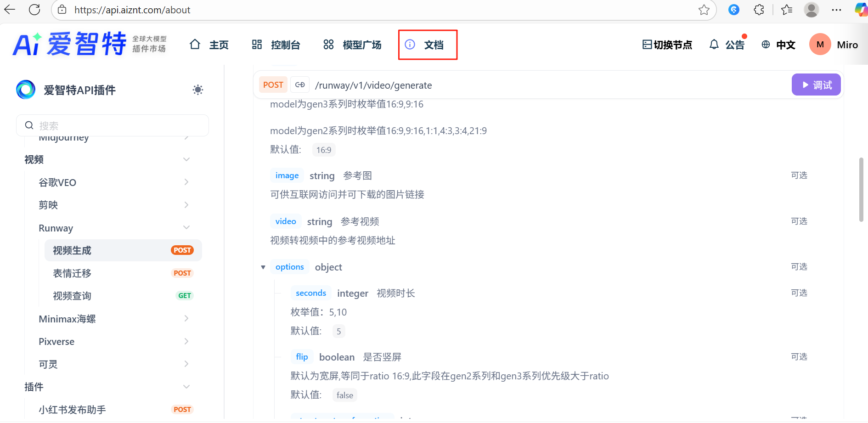Click the 视频 section label

(34, 159)
